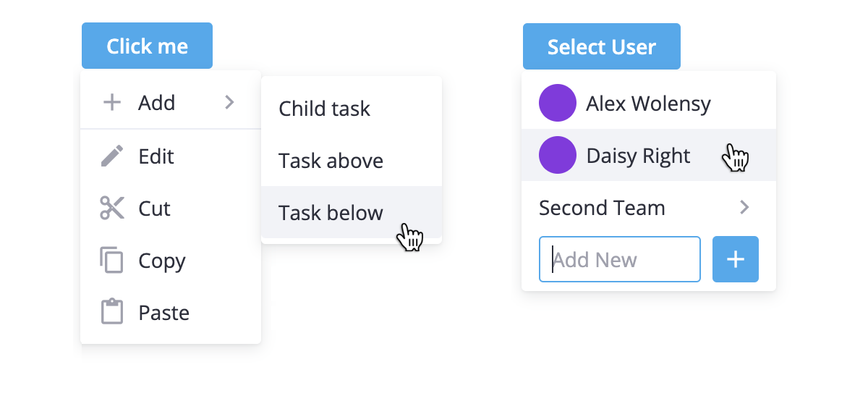Choose Task above from submenu
Viewport: 868px width, 404px height.
pyautogui.click(x=352, y=161)
